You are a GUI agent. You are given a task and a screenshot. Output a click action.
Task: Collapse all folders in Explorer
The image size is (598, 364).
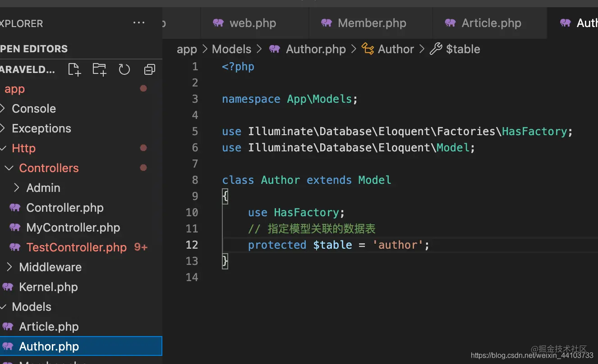click(149, 69)
